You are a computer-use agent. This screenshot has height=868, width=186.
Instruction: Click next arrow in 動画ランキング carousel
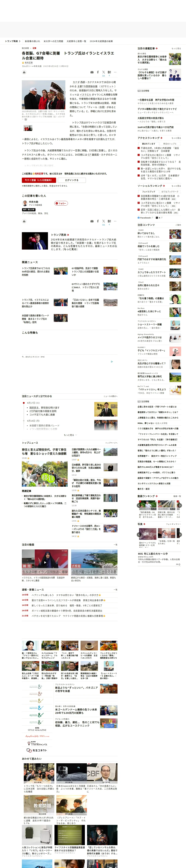pos(180,505)
